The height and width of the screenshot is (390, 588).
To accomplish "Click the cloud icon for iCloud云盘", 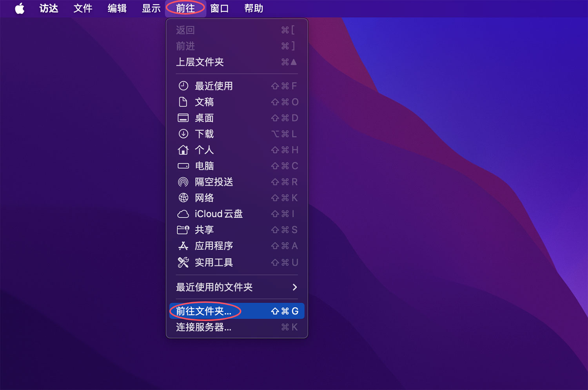I will (x=183, y=214).
